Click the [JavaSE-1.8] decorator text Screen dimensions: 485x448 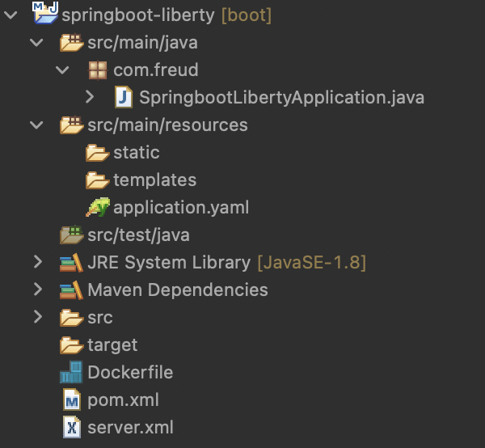(312, 263)
